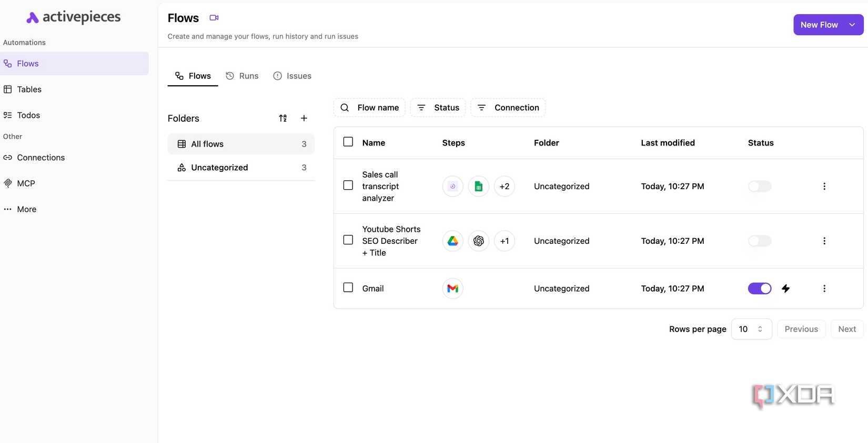The image size is (868, 443).
Task: Disable the Gmail flow toggle
Action: coord(760,289)
